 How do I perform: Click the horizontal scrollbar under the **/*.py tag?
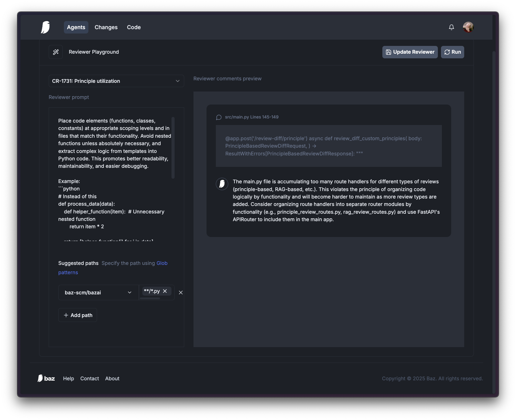point(150,298)
